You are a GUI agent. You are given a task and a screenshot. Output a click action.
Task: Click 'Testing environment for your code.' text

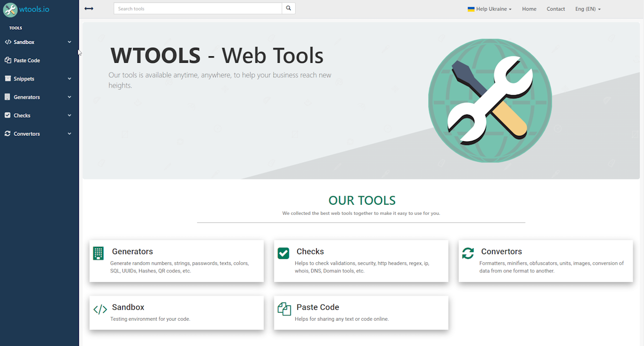[150, 319]
